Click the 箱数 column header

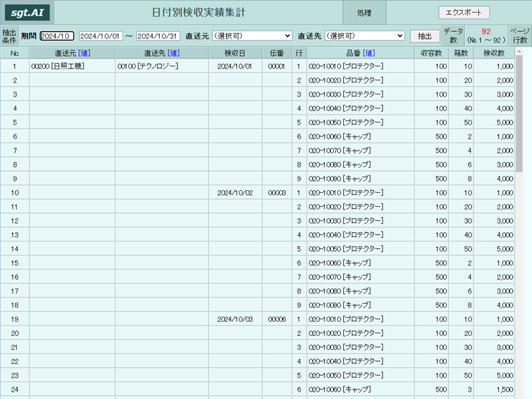[461, 53]
